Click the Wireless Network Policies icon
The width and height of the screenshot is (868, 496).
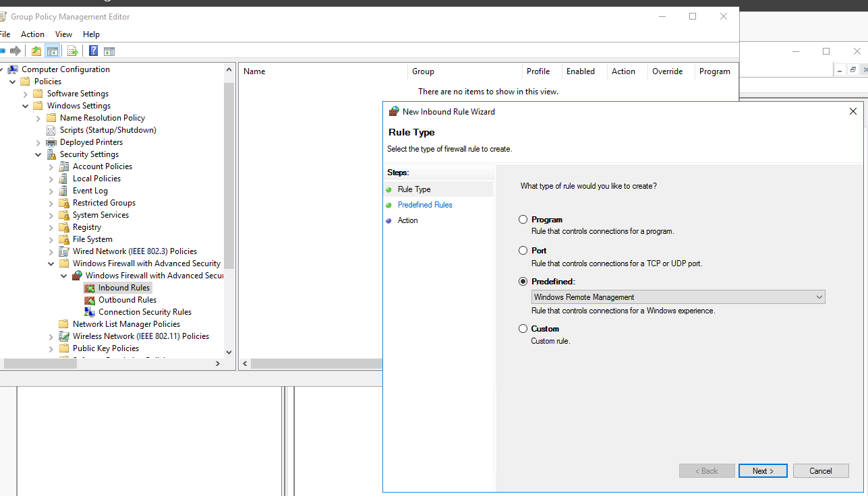[x=64, y=336]
